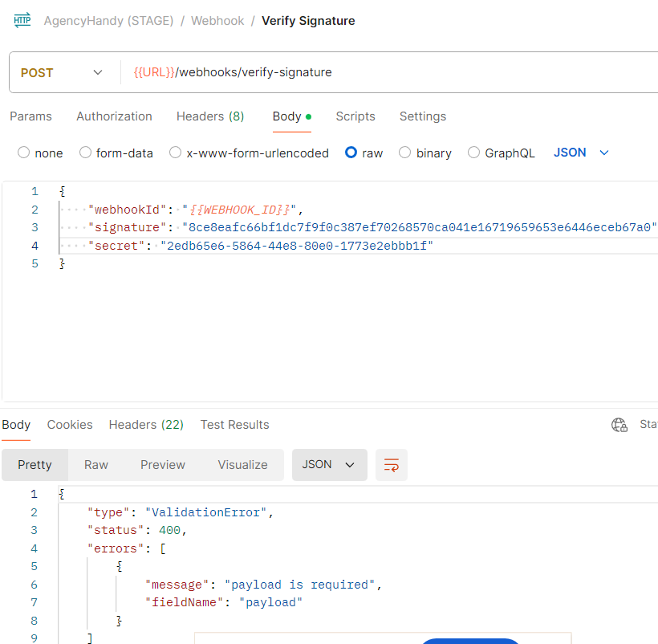The height and width of the screenshot is (644, 658).
Task: Go to the Scripts tab
Action: [355, 116]
